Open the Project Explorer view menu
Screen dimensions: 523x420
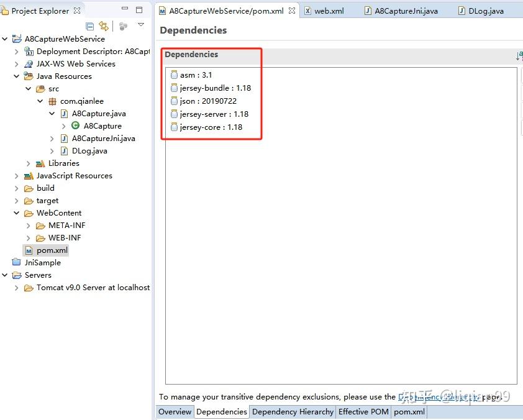[x=141, y=25]
